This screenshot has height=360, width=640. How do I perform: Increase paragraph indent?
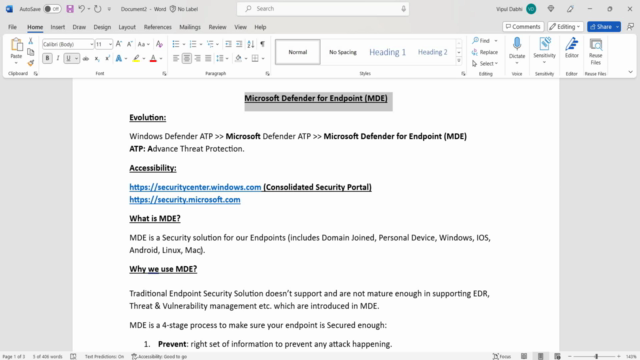click(x=239, y=44)
